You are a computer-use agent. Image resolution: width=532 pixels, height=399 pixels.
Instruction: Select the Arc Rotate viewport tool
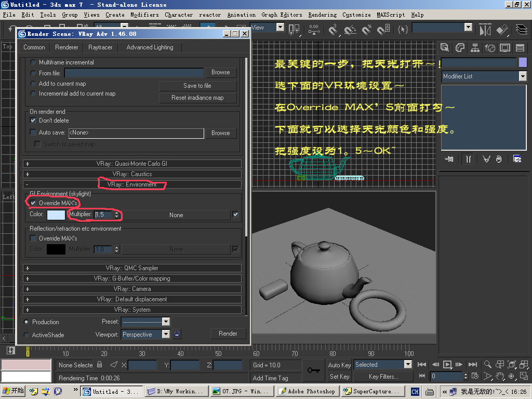point(512,376)
